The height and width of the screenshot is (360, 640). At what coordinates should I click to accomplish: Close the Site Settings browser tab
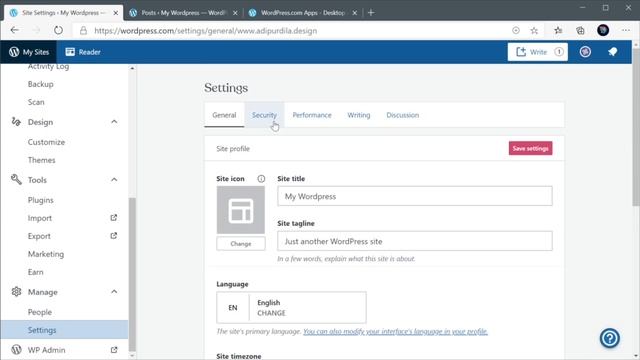[116, 13]
